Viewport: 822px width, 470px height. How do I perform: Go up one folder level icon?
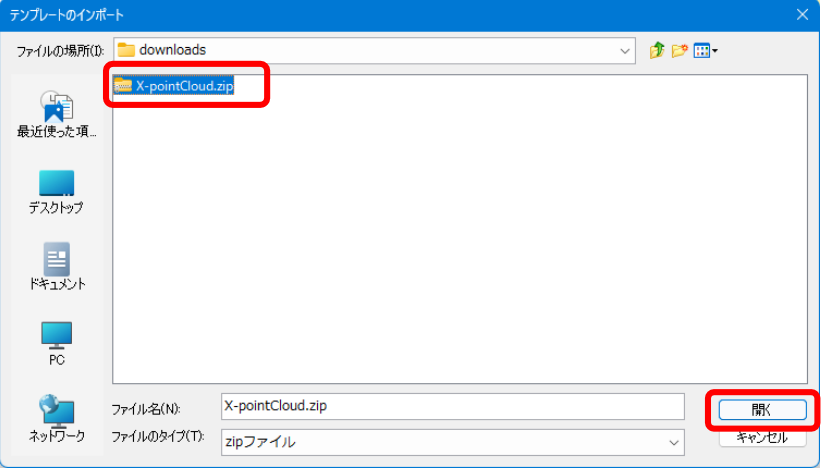click(x=657, y=50)
